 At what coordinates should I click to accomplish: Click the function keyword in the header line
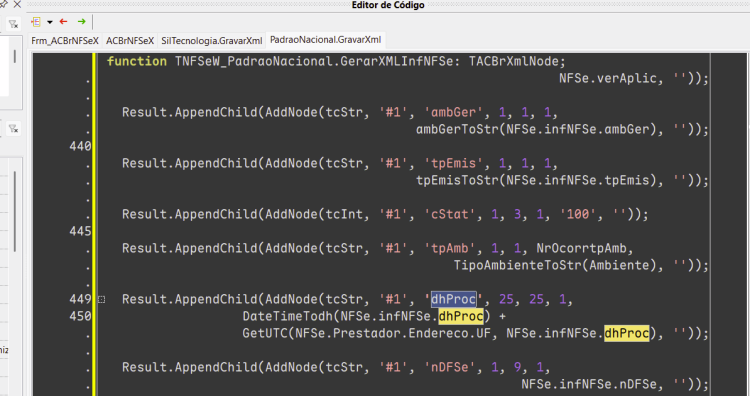pos(137,61)
